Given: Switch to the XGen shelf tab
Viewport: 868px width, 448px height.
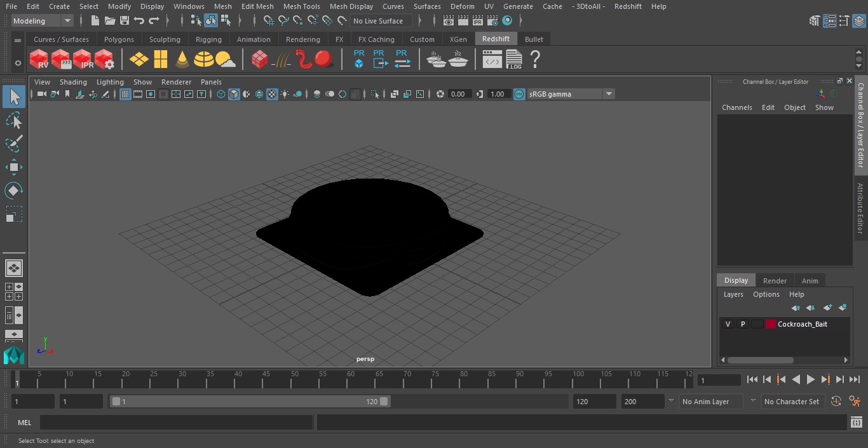Looking at the screenshot, I should [458, 39].
